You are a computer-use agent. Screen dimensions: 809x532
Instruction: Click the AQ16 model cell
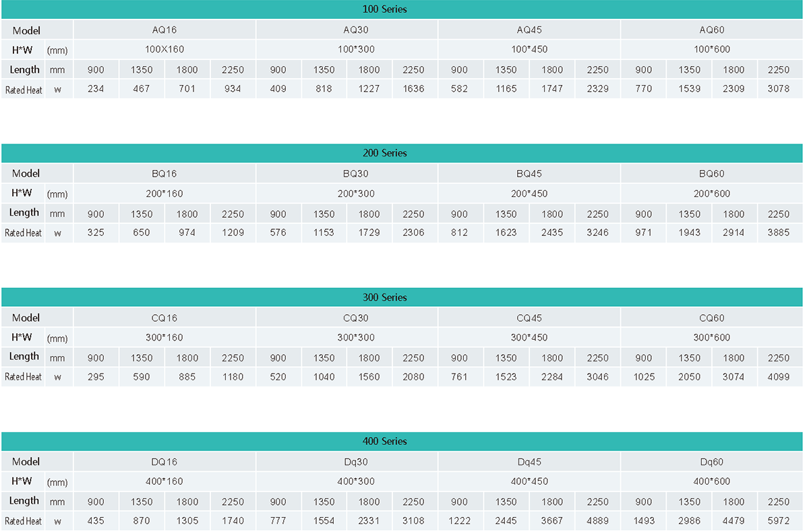coord(164,30)
